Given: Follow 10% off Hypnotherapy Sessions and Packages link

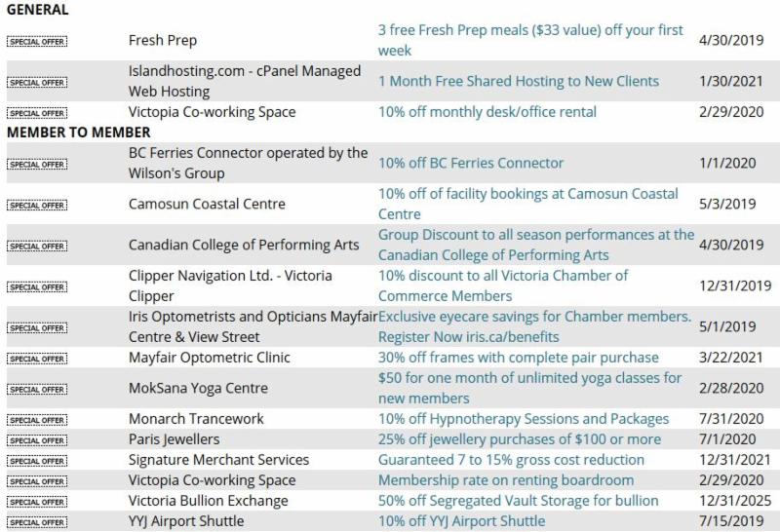Looking at the screenshot, I should tap(524, 419).
